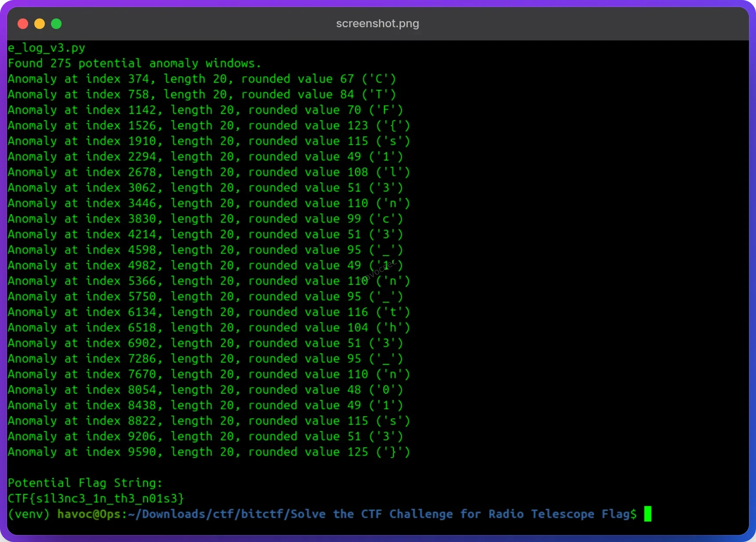Click the anomaly line at index 5750

(x=205, y=296)
